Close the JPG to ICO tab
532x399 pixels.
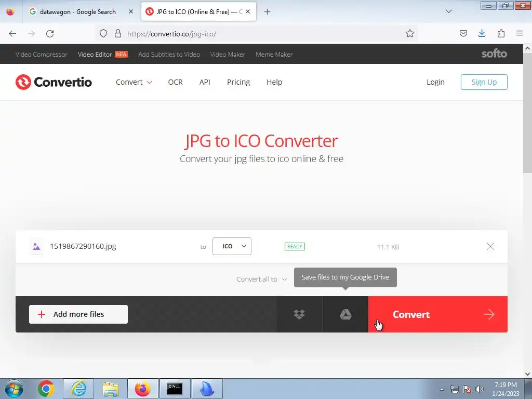248,12
